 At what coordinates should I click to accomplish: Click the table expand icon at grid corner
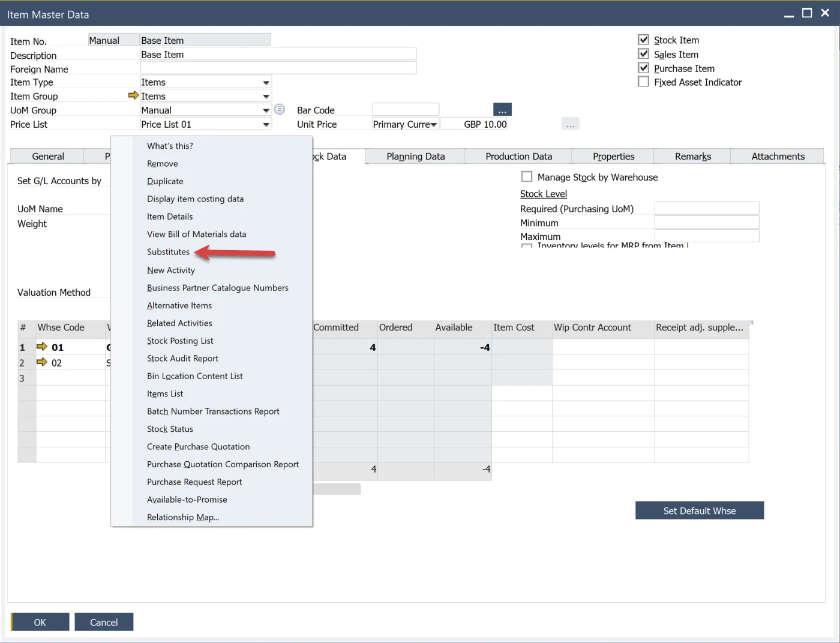751,323
